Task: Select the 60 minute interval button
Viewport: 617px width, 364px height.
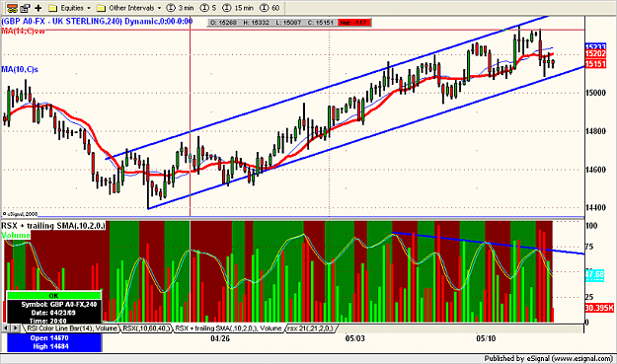Action: pyautogui.click(x=270, y=8)
